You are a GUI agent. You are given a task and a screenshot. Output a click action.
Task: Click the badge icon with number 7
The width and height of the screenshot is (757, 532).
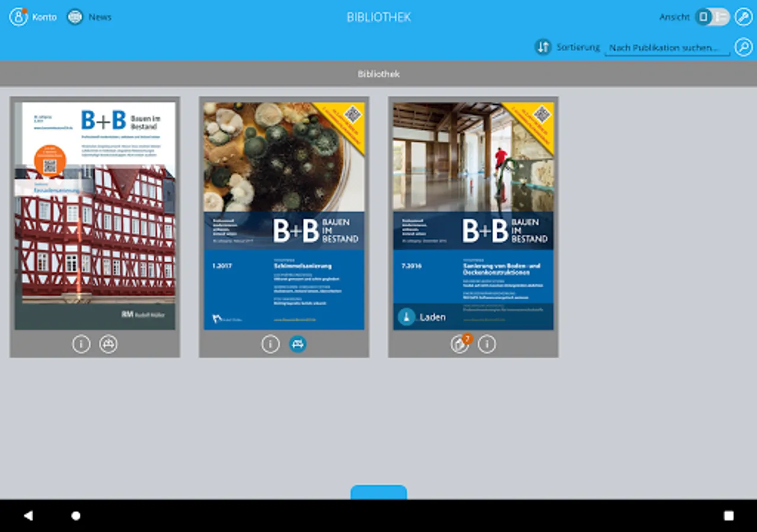pyautogui.click(x=461, y=343)
